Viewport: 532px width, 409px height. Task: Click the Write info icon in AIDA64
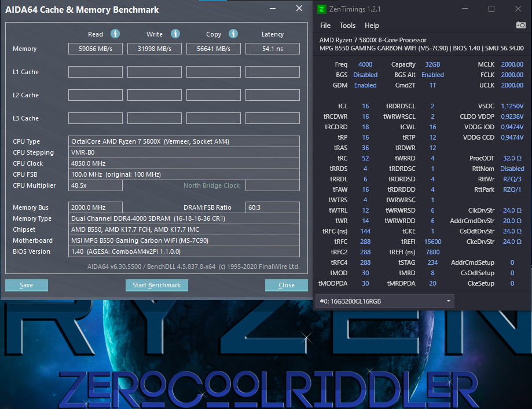point(175,34)
